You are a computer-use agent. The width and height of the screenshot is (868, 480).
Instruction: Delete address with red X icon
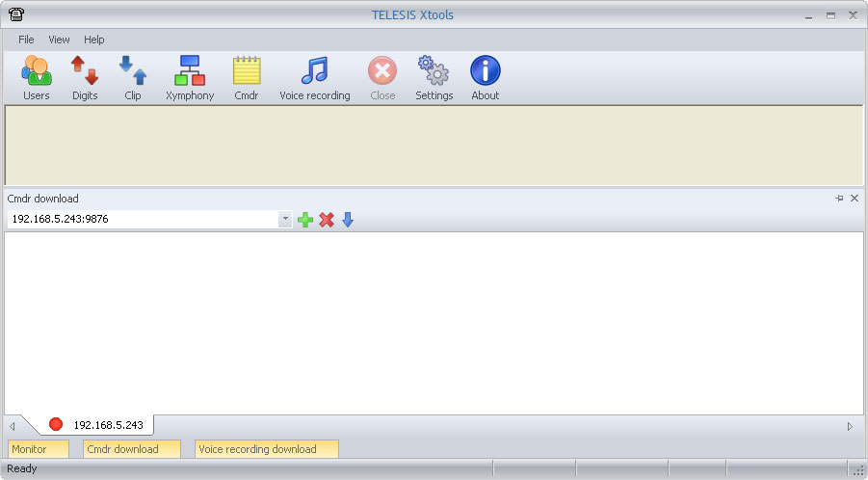[327, 220]
